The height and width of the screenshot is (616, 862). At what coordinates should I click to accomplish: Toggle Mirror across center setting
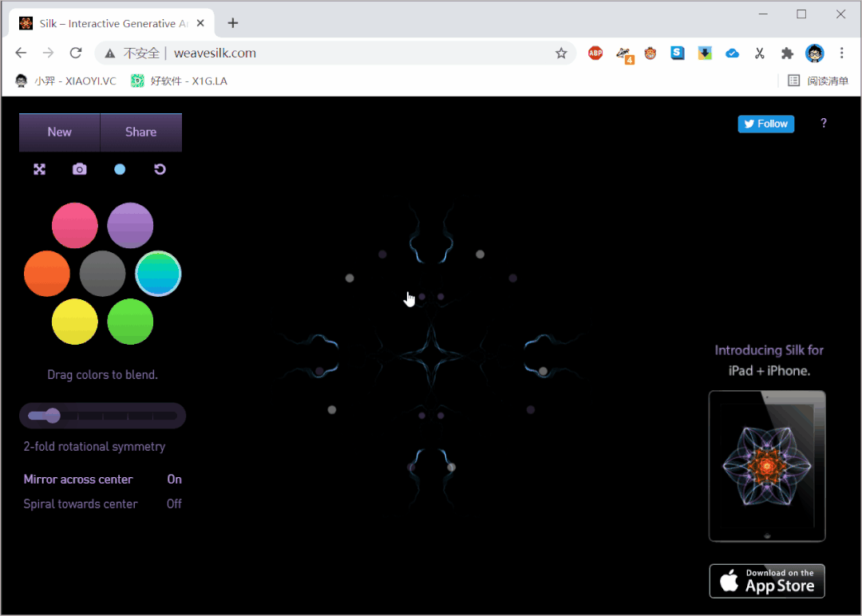tap(102, 480)
